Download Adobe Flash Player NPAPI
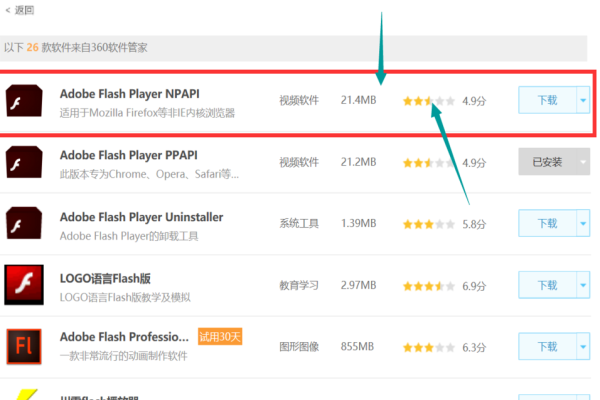 coord(547,100)
